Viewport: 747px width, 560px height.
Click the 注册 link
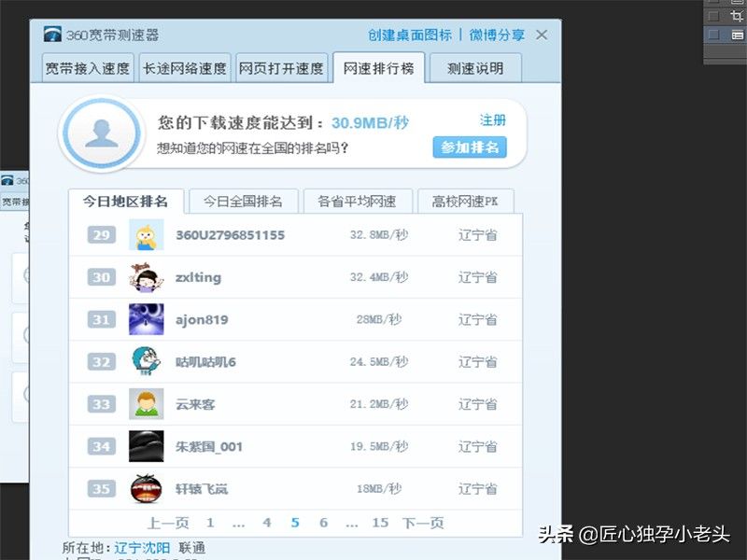(493, 120)
